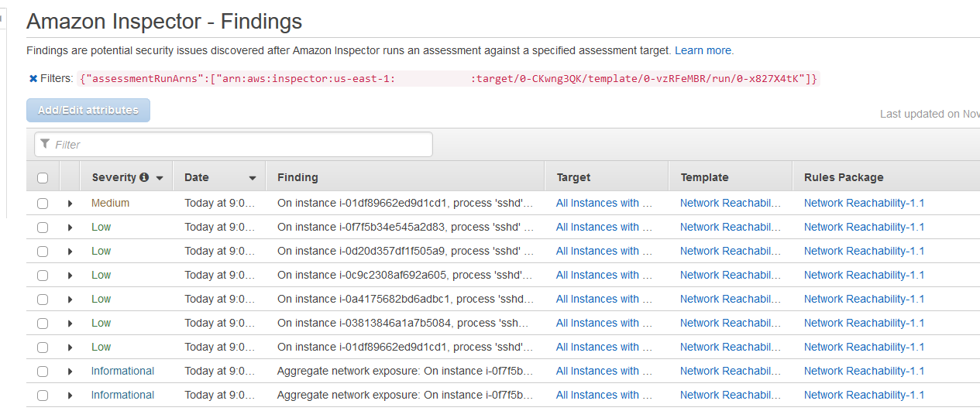Viewport: 980px width, 411px height.
Task: Expand the row for instance i-0d20d357df1f505a9
Action: click(x=70, y=252)
